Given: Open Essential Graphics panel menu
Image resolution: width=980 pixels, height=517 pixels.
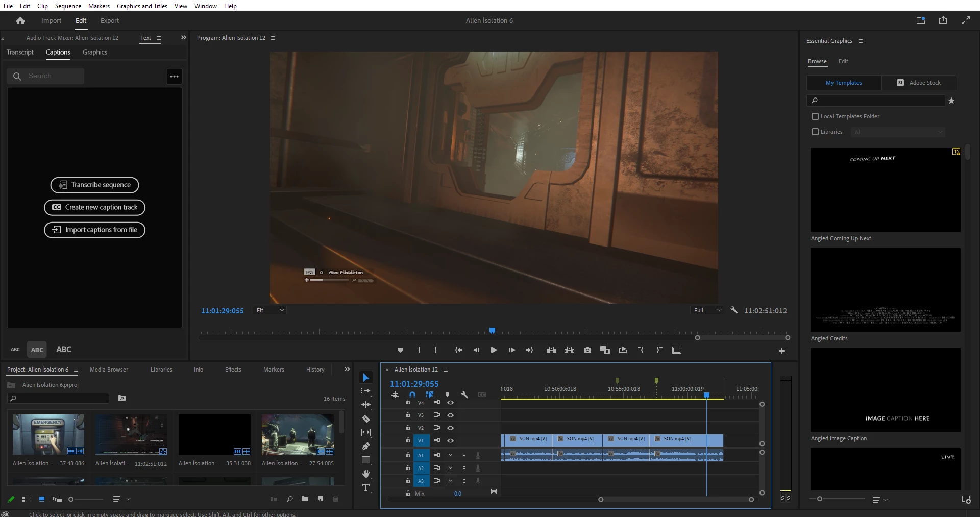Looking at the screenshot, I should [861, 41].
